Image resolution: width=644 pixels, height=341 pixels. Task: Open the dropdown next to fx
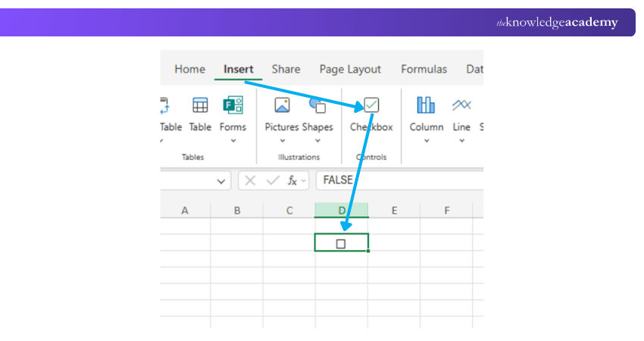click(x=304, y=180)
